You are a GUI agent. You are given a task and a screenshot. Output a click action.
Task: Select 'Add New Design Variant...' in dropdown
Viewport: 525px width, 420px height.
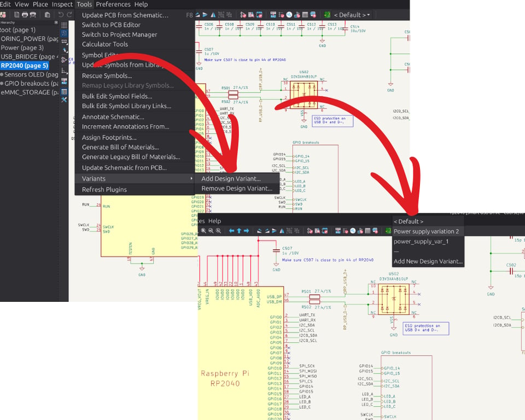point(428,261)
